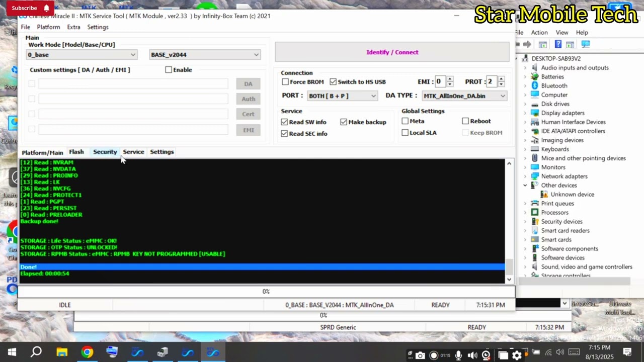Open the recorder's gear settings icon
The height and width of the screenshot is (362, 644).
517,355
